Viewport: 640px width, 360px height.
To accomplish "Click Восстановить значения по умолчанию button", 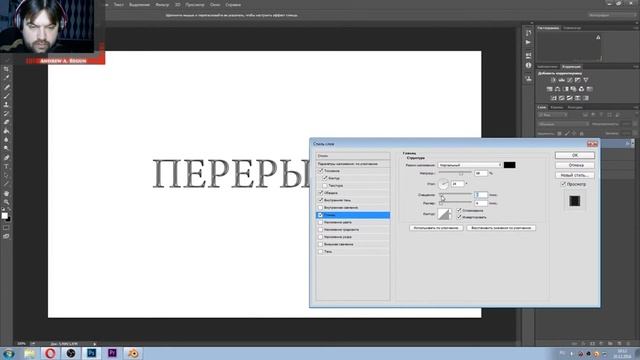I will coord(501,228).
